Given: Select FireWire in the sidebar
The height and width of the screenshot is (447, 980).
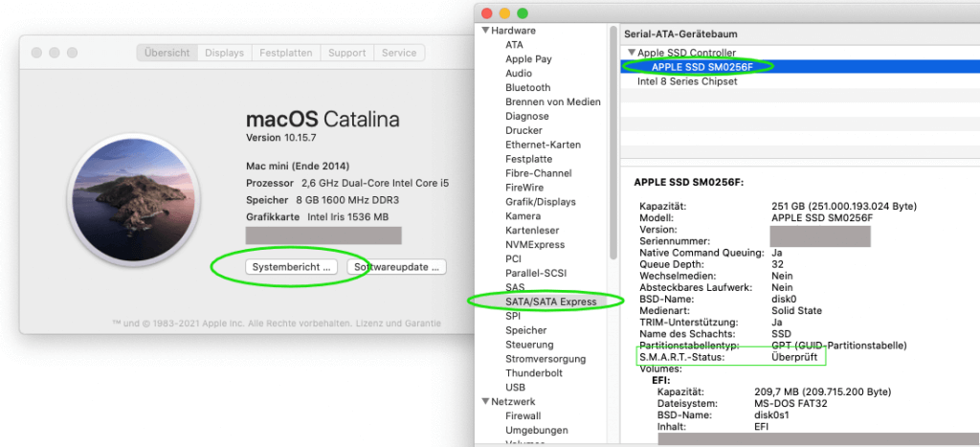Looking at the screenshot, I should (524, 188).
